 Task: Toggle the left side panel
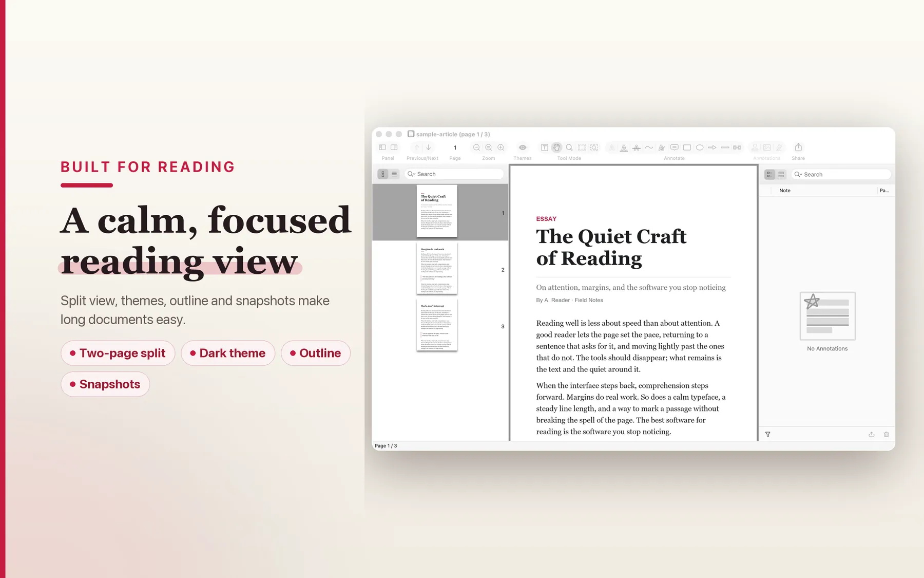382,147
